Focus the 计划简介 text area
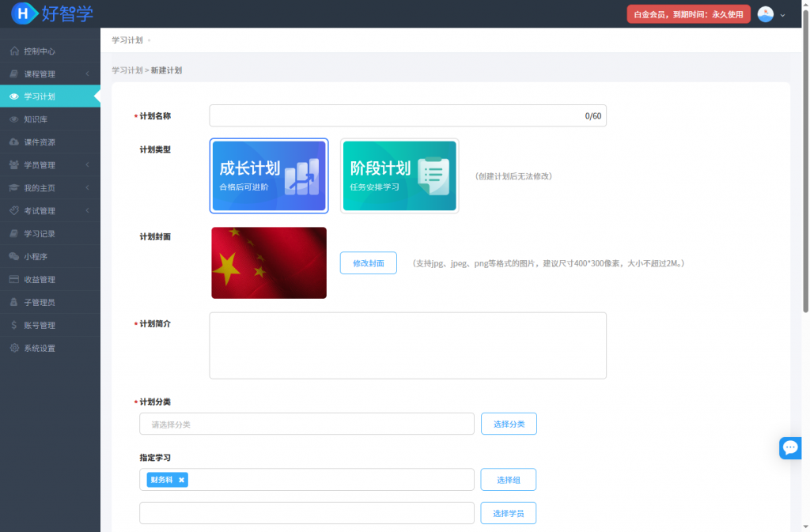 coord(407,345)
